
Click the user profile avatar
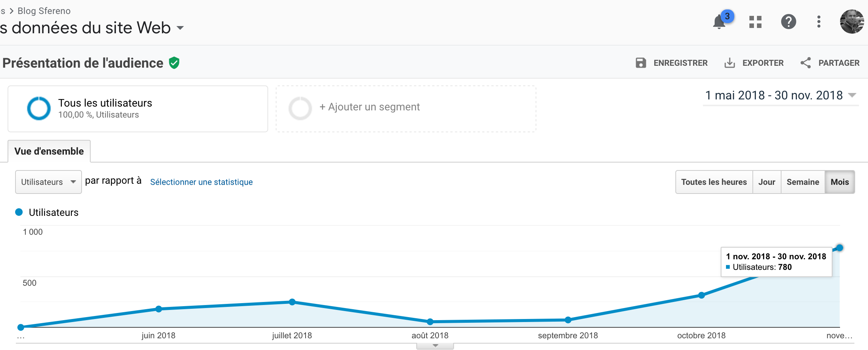coord(852,22)
